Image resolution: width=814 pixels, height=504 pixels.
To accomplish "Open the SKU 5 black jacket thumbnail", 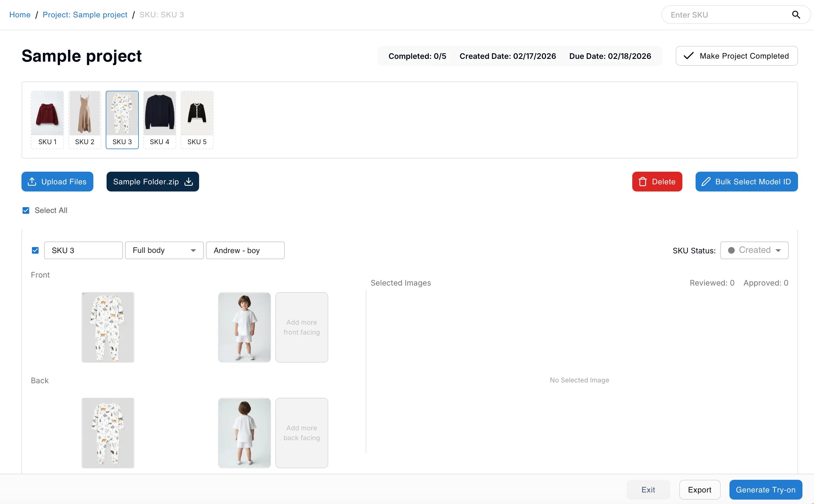I will [x=197, y=114].
